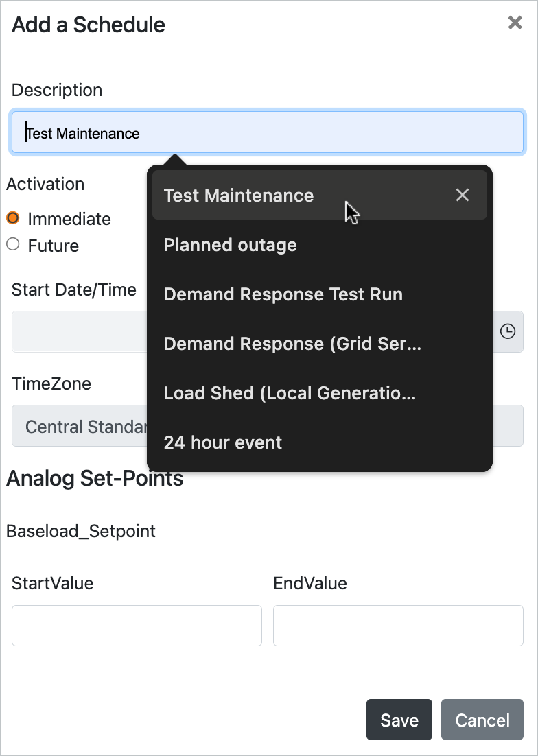Pick the 24 hour event suggestion
Screen dimensions: 538x756
pos(222,442)
